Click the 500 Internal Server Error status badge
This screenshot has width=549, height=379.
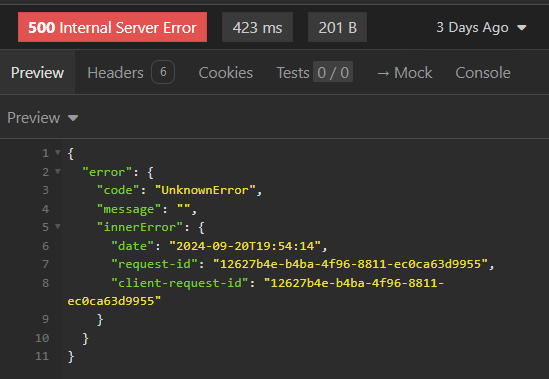pos(112,27)
